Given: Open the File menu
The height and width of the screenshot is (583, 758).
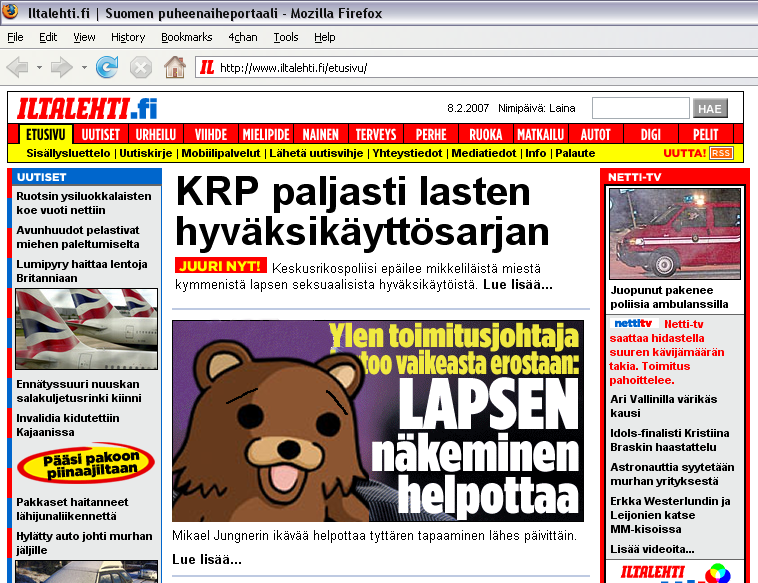Looking at the screenshot, I should pyautogui.click(x=15, y=37).
